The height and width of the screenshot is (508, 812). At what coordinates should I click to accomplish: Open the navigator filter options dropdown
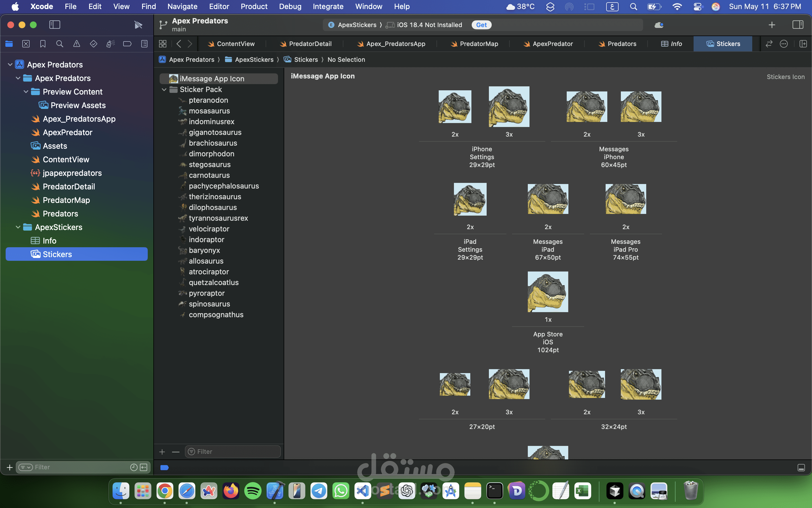coord(25,467)
